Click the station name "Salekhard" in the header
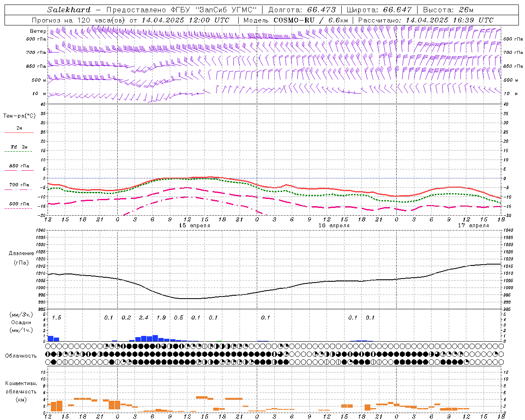This screenshot has height=420, width=525. click(x=69, y=10)
